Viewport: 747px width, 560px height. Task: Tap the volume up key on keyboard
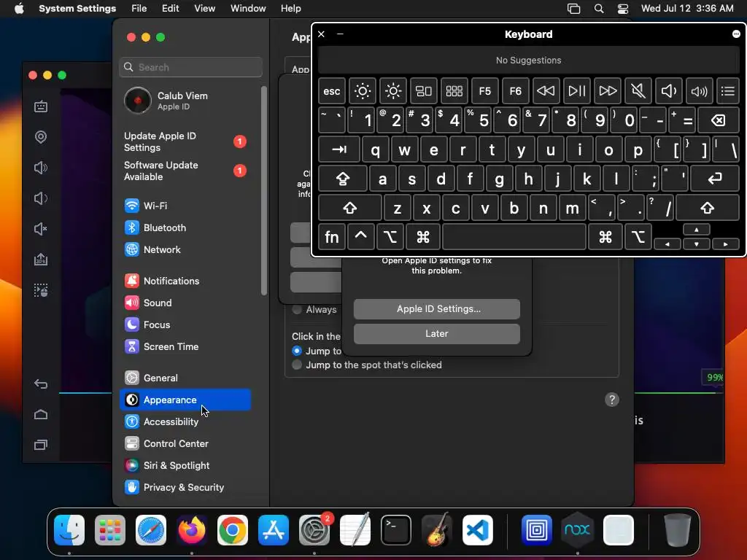coord(699,91)
